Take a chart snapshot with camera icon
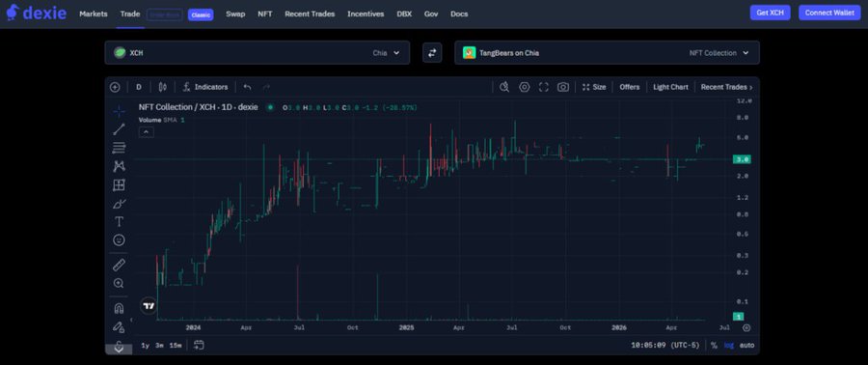The image size is (868, 365). (x=563, y=87)
